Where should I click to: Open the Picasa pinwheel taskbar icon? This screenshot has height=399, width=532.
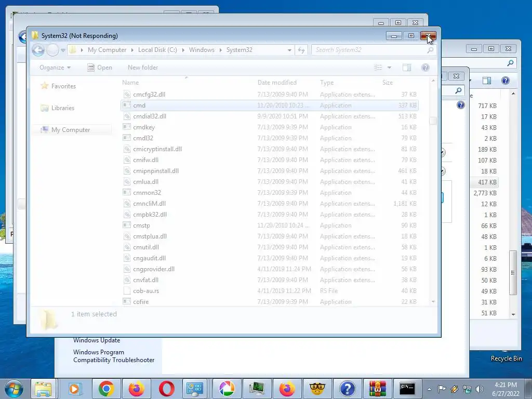pyautogui.click(x=227, y=389)
